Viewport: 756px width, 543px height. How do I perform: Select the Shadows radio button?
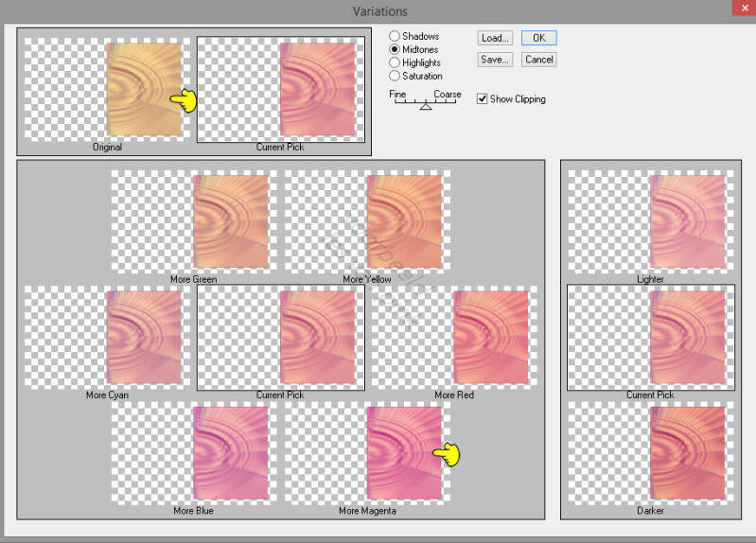point(394,36)
